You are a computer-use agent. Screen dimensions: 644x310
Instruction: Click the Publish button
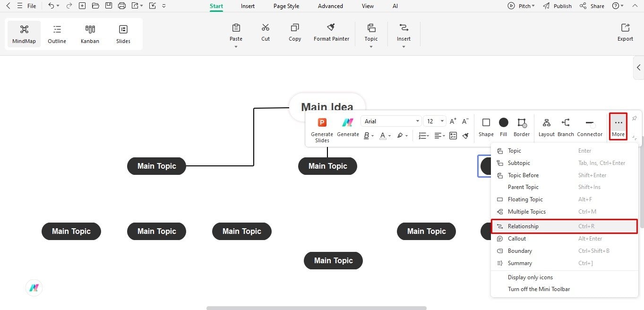pos(558,6)
